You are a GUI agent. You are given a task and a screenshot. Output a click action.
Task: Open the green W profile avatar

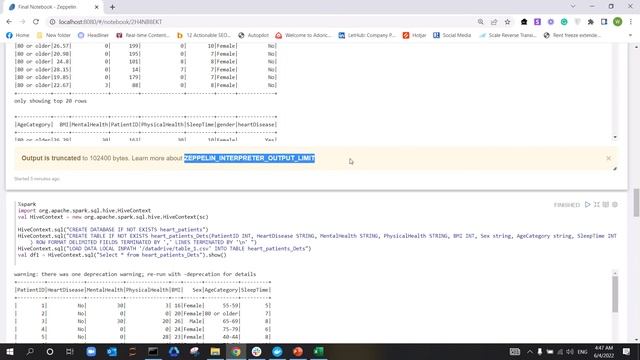pyautogui.click(x=618, y=22)
